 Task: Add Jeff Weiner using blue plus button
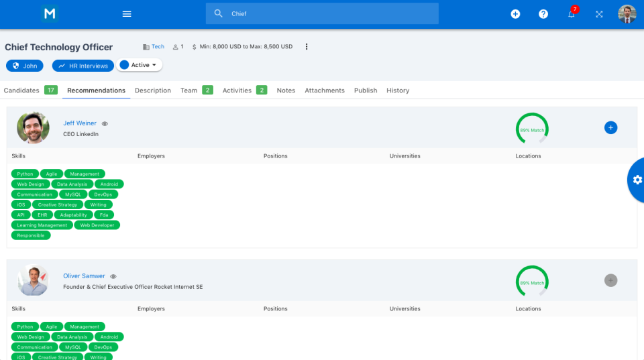click(610, 127)
